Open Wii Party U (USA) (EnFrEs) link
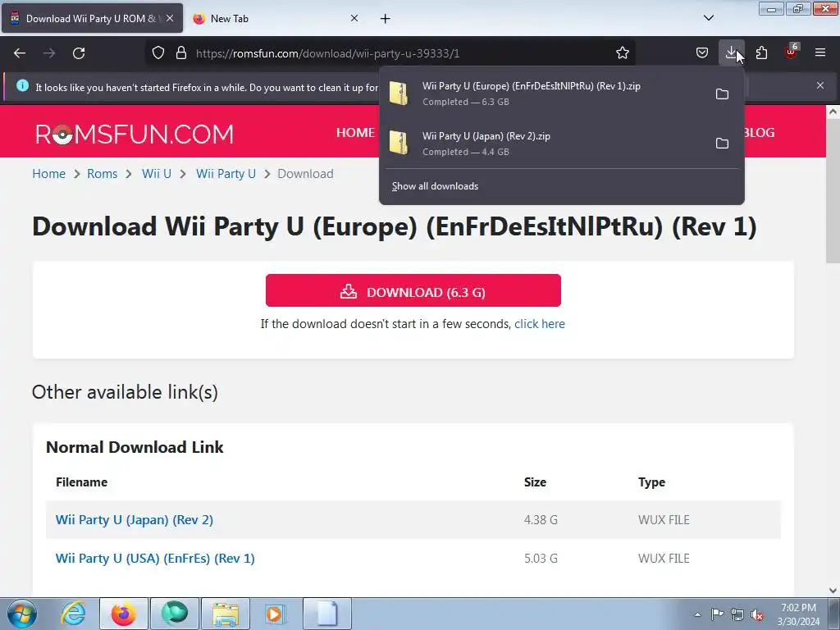The width and height of the screenshot is (840, 630). (x=155, y=558)
